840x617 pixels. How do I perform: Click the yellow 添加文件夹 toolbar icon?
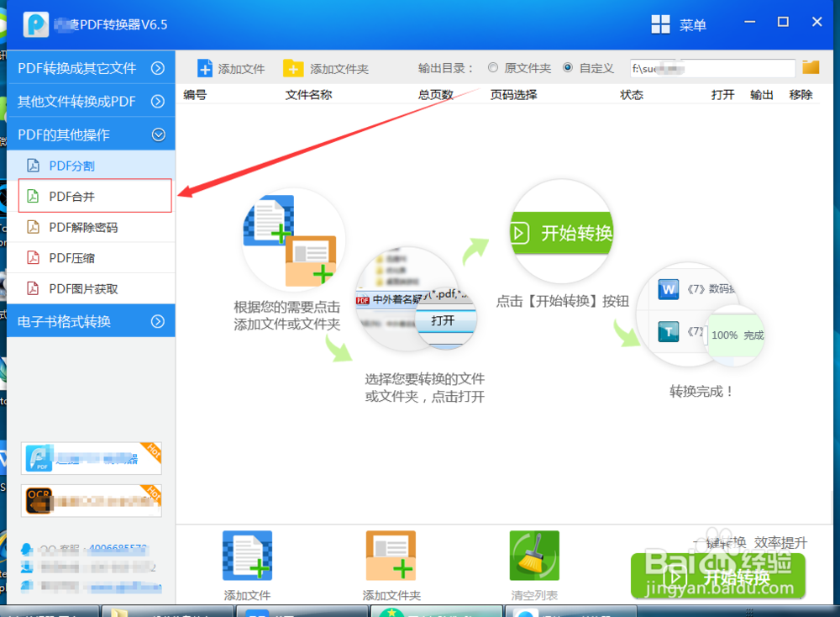pos(292,69)
